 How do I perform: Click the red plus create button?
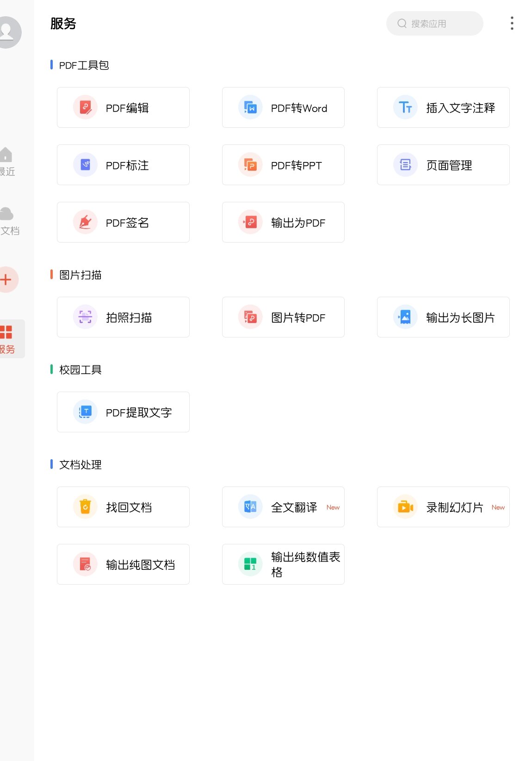tap(6, 280)
